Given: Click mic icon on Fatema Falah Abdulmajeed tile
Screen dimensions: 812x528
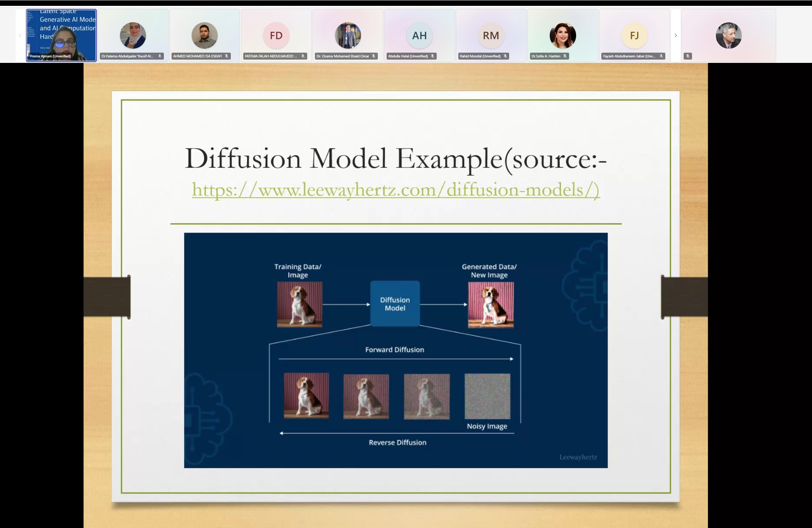Looking at the screenshot, I should point(303,56).
